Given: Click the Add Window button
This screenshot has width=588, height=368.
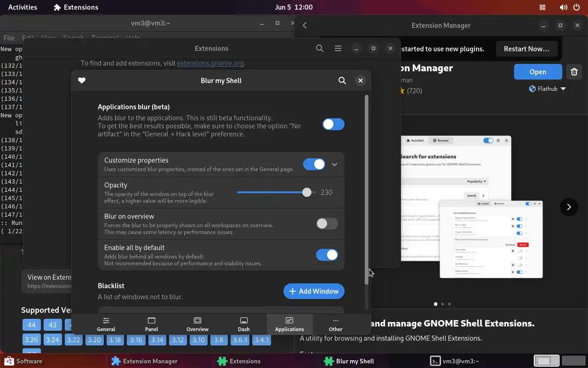Looking at the screenshot, I should (314, 291).
